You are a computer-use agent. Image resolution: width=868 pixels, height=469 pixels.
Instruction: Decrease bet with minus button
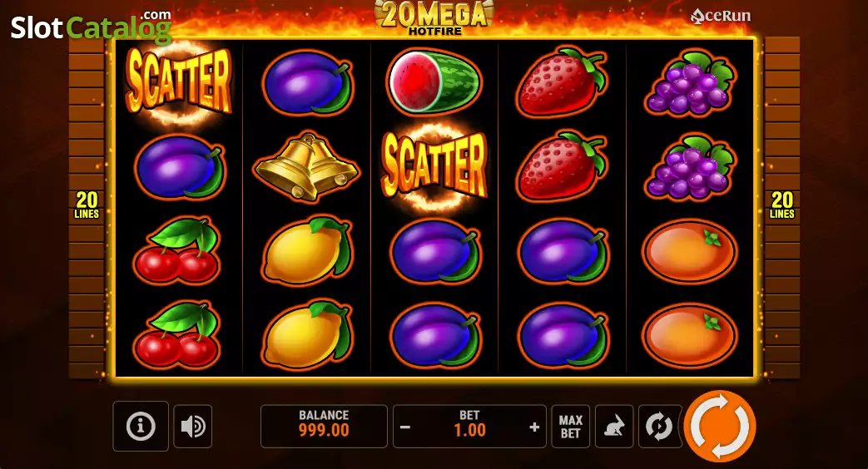[x=405, y=427]
